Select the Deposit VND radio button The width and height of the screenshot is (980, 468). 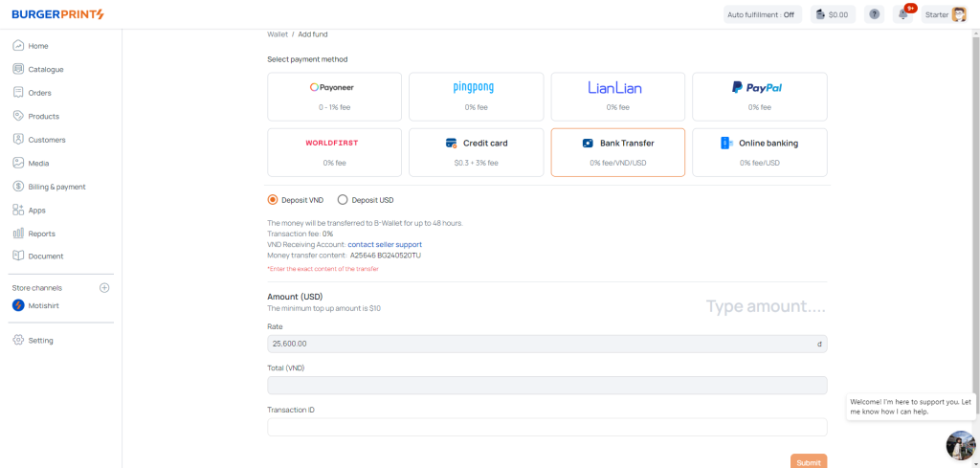coord(273,200)
